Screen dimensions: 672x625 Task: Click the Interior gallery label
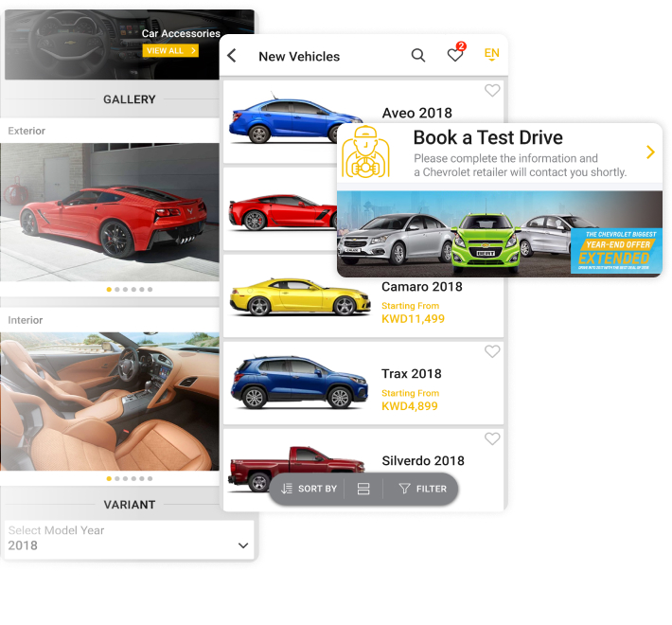[26, 320]
